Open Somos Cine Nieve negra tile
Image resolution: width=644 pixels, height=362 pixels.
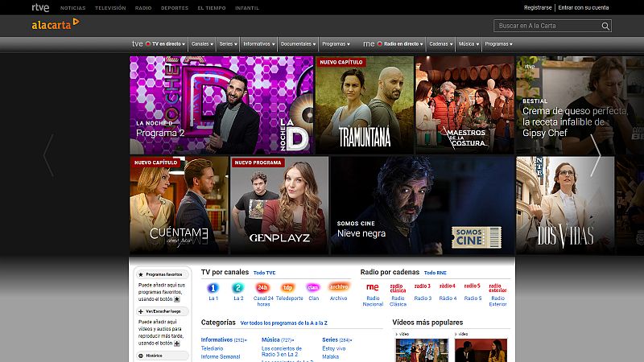pos(422,205)
